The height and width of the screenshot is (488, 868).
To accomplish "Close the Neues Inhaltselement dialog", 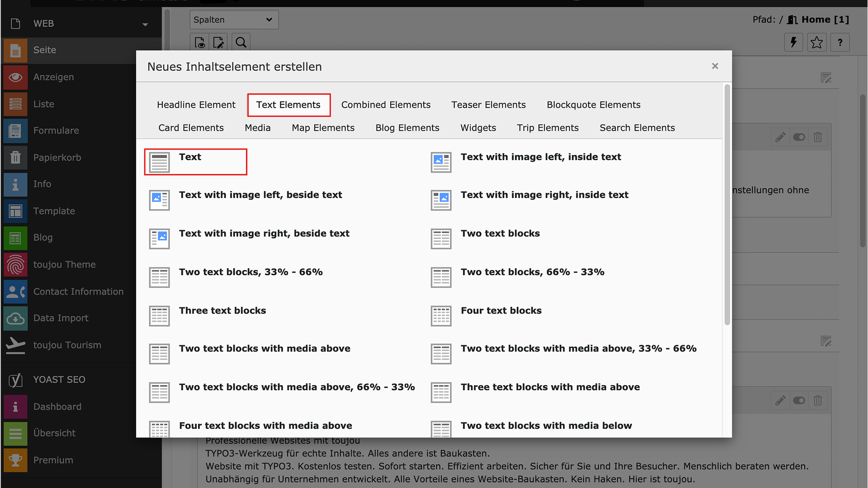I will coord(715,66).
